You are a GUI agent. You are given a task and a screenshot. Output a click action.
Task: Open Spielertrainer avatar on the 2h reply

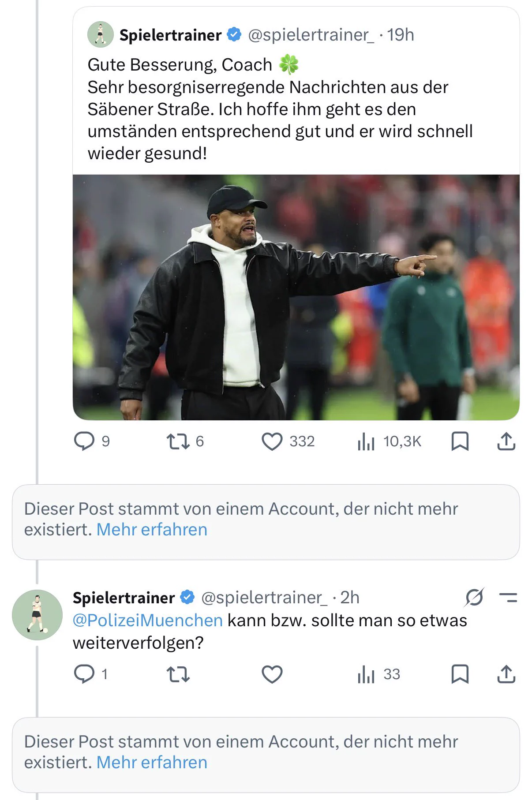pos(37,615)
